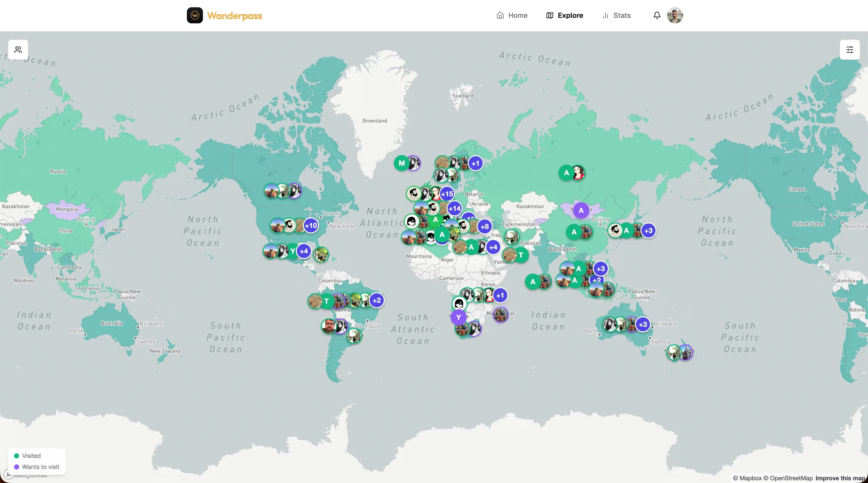The image size is (868, 483).
Task: Click the +10 cluster over United States
Action: [311, 226]
